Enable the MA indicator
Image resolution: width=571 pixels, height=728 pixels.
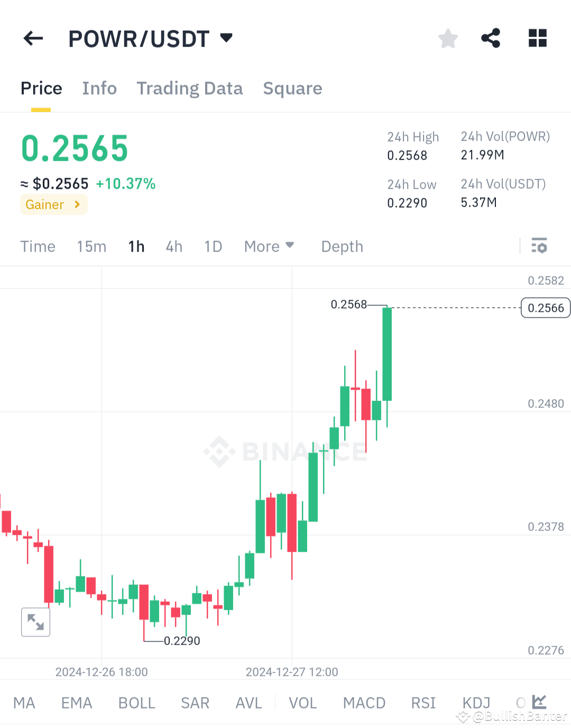point(24,703)
